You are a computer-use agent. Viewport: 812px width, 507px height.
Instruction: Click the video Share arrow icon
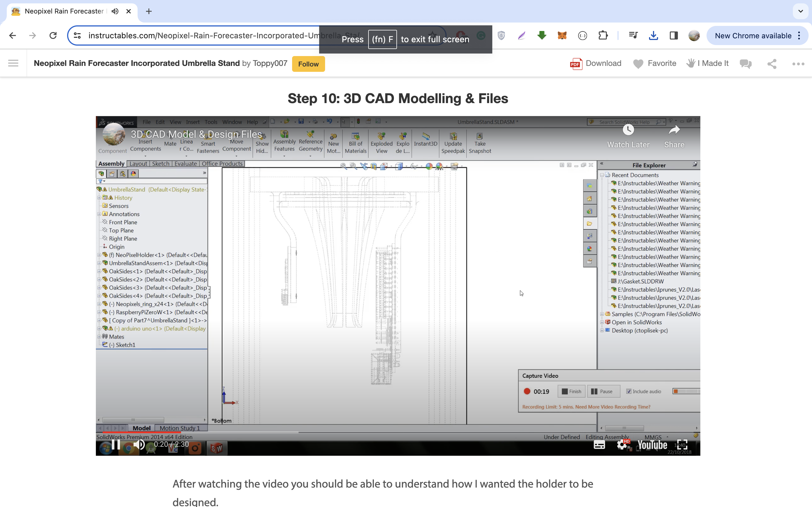pos(674,130)
